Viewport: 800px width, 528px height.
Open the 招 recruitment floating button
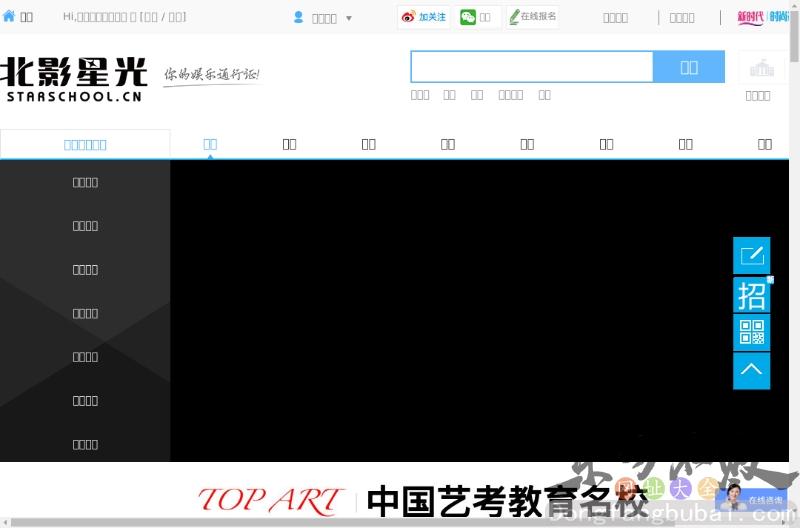point(752,295)
